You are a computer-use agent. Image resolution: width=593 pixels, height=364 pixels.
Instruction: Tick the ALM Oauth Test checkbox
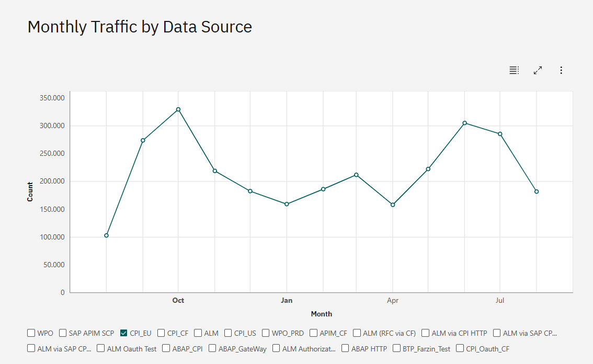point(101,349)
